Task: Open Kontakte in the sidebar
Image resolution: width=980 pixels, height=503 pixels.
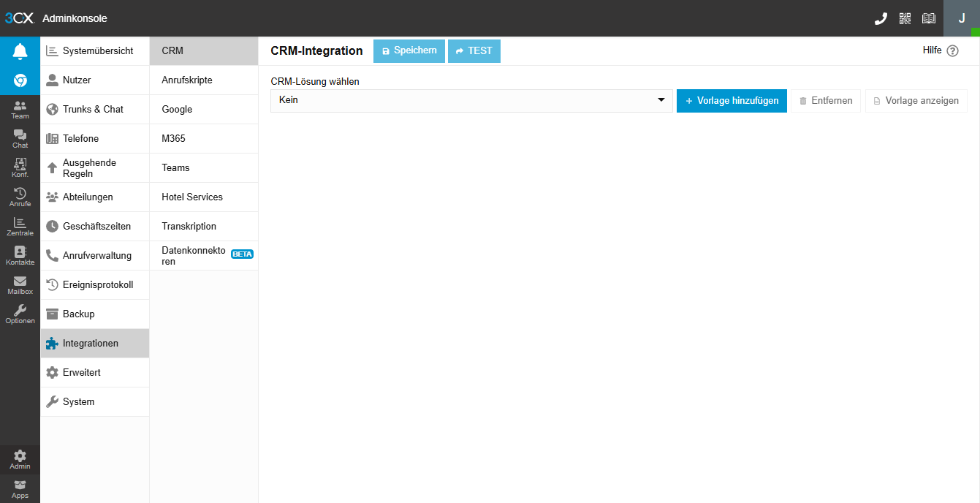Action: click(20, 256)
